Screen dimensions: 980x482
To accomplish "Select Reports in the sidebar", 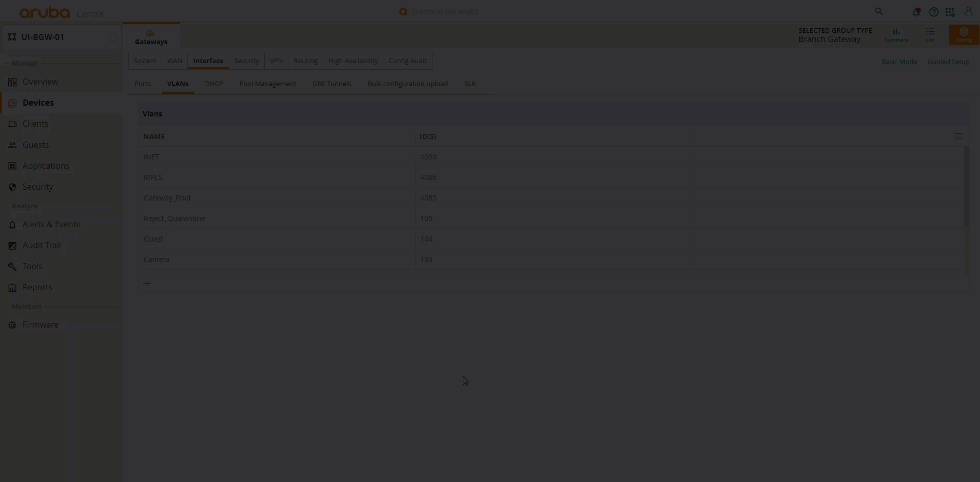I will pos(36,287).
